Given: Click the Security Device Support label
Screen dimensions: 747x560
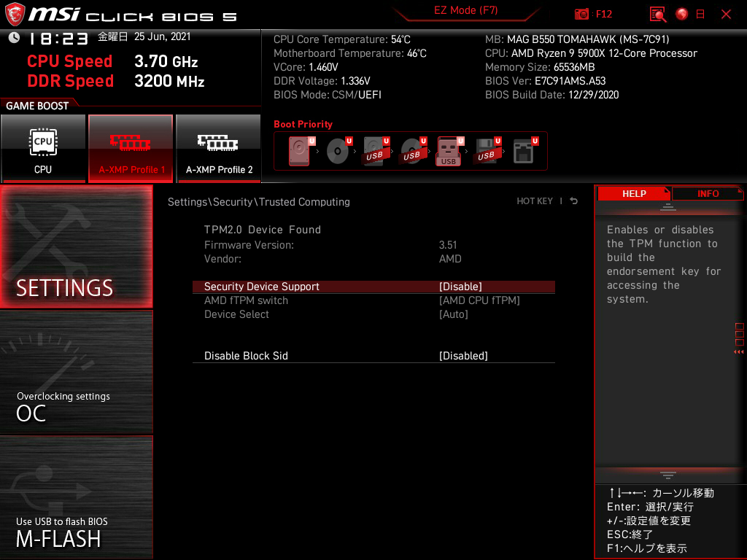Looking at the screenshot, I should coord(262,286).
